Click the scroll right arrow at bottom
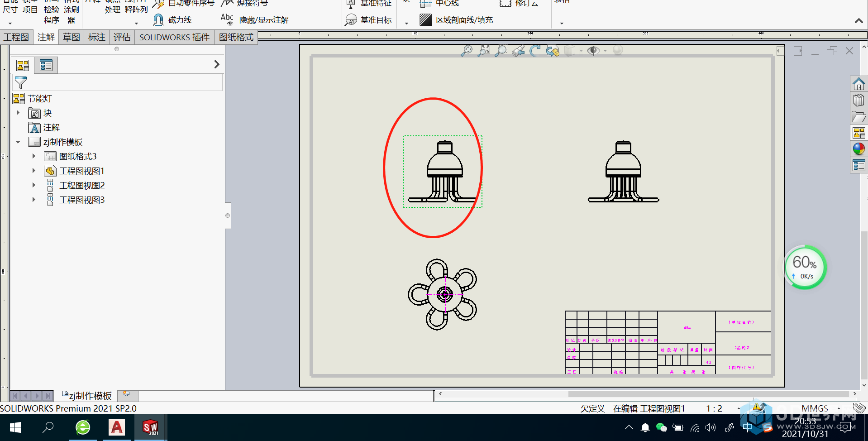This screenshot has width=868, height=441. click(854, 394)
